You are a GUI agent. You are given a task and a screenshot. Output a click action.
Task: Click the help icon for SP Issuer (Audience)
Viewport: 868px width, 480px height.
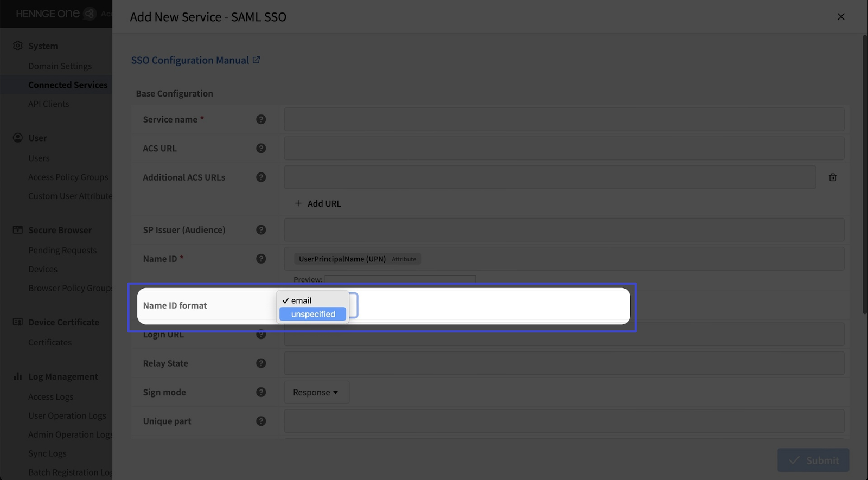click(261, 230)
